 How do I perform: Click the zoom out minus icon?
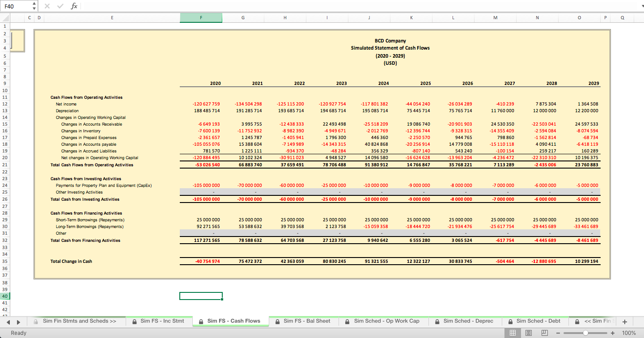558,333
